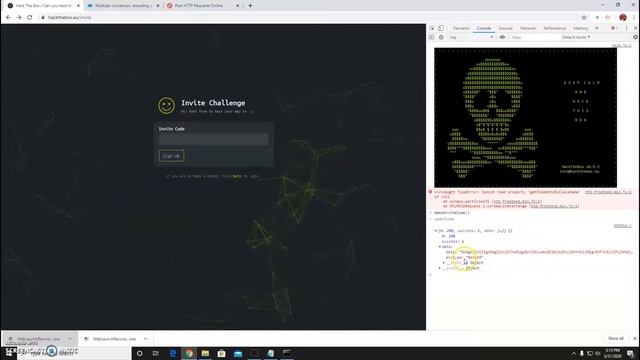
Task: Click the red error count indicator
Action: click(x=614, y=28)
